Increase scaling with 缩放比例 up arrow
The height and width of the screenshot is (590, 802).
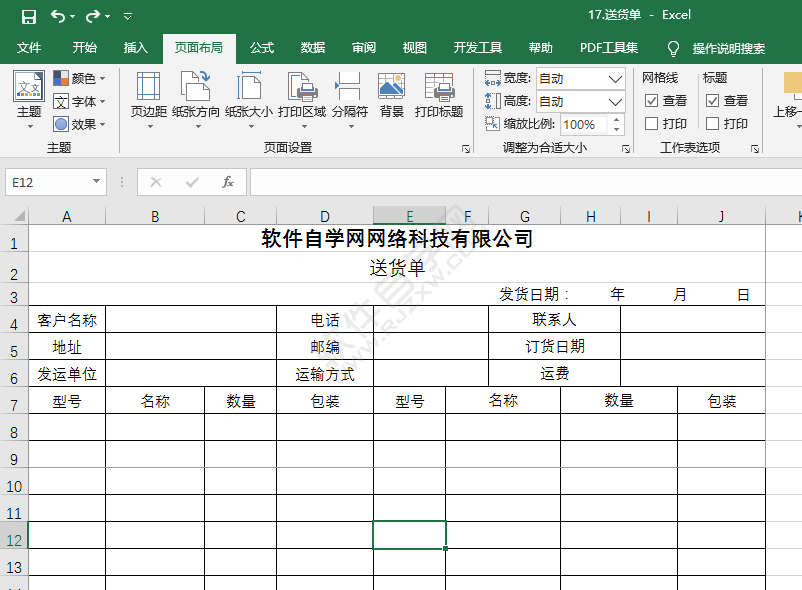pos(616,118)
